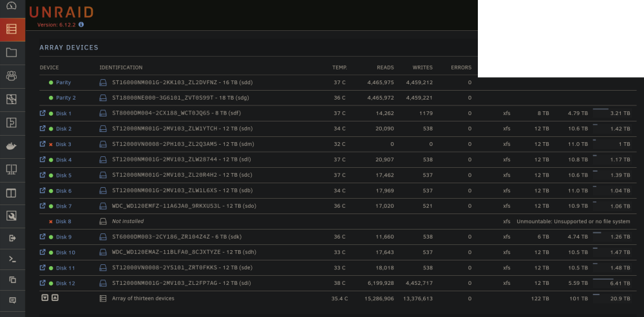This screenshot has height=317, width=644.
Task: Open the Parity 2 device link
Action: coord(66,98)
